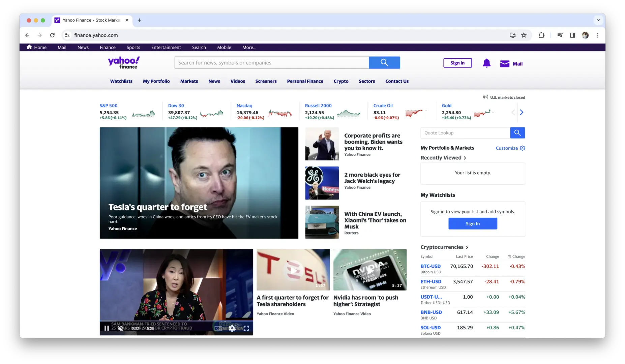This screenshot has height=364, width=625.
Task: Open browser extensions puzzle icon
Action: [541, 35]
